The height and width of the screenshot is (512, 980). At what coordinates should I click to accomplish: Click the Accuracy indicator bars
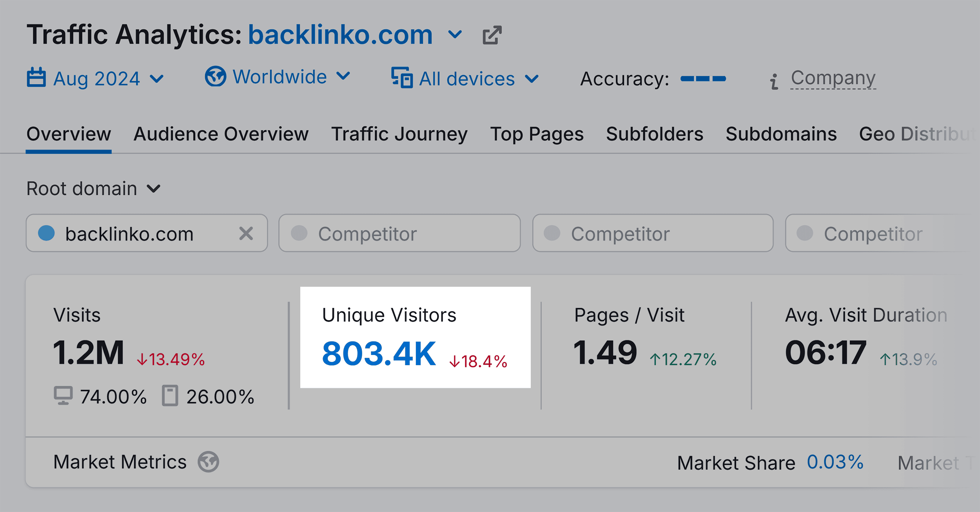(x=703, y=79)
